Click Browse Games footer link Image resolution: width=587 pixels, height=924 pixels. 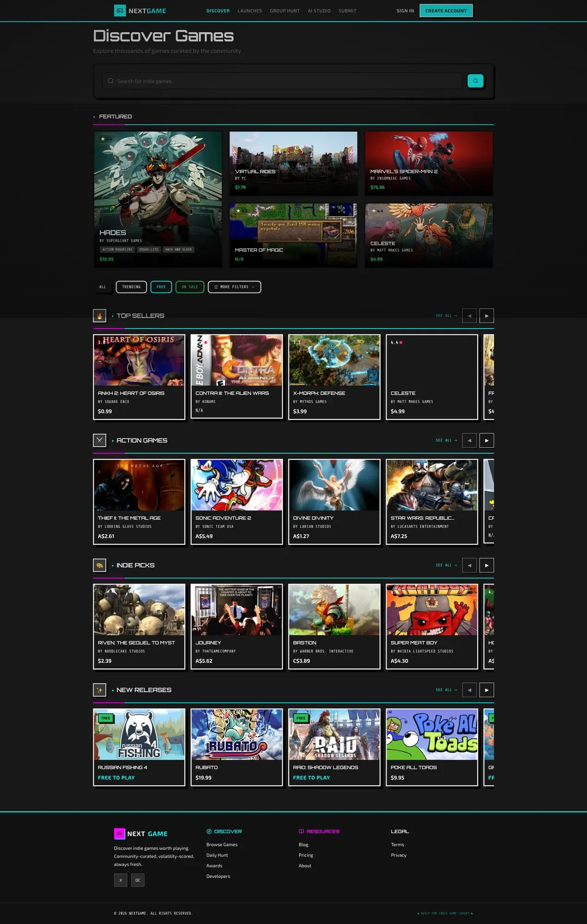pyautogui.click(x=222, y=845)
